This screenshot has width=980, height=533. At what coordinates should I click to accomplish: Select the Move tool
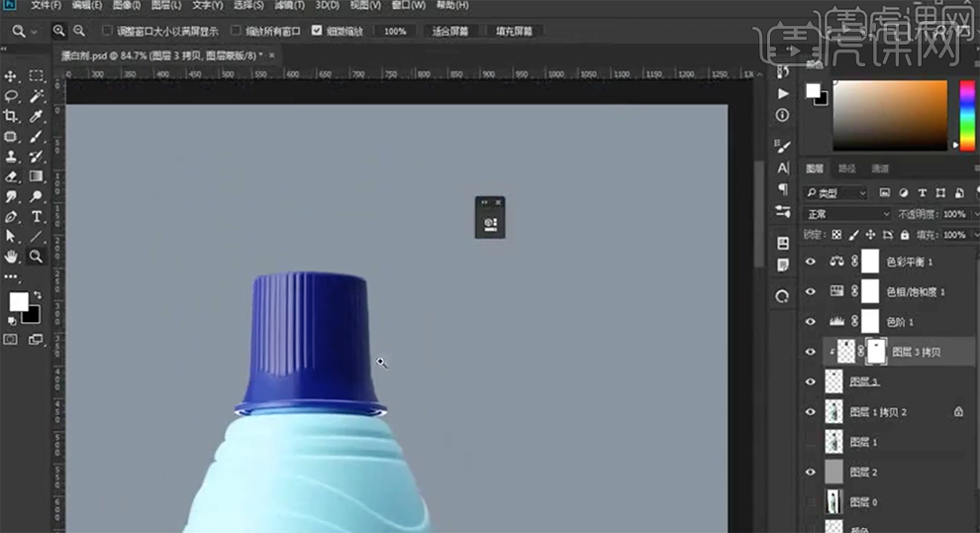coord(12,76)
